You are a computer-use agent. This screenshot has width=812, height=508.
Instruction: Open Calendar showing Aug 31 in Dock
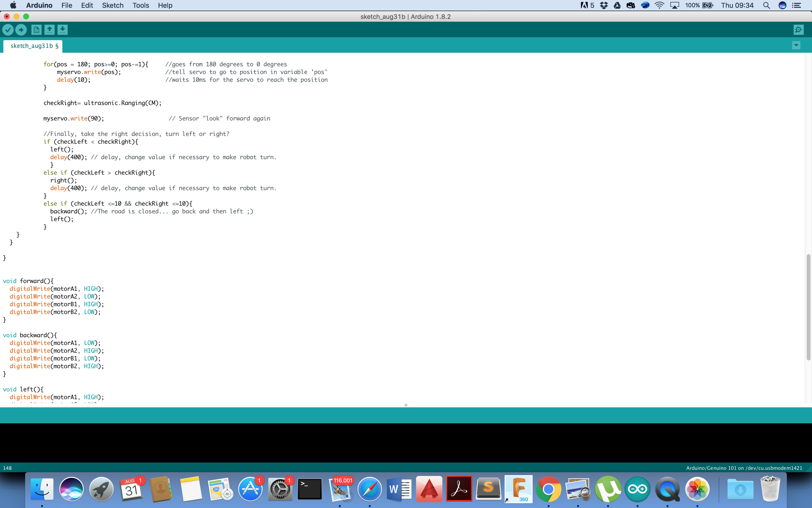point(131,489)
